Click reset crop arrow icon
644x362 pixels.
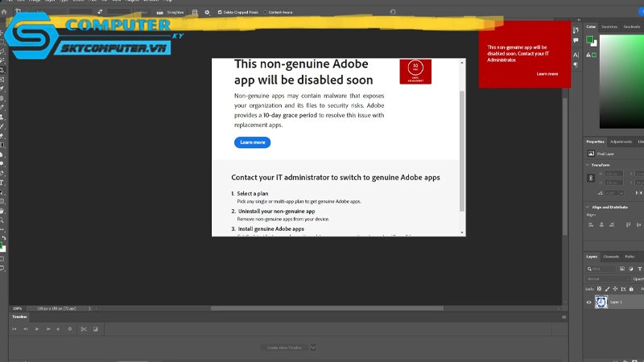(393, 12)
